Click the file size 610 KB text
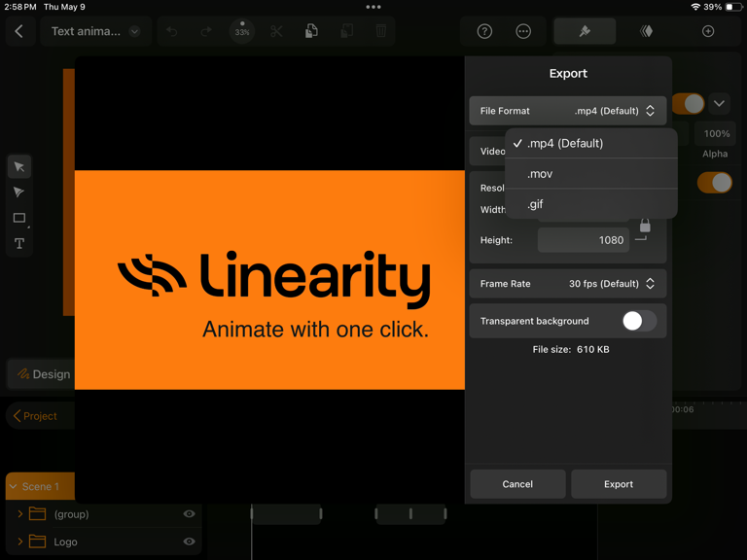747x560 pixels. tap(571, 350)
